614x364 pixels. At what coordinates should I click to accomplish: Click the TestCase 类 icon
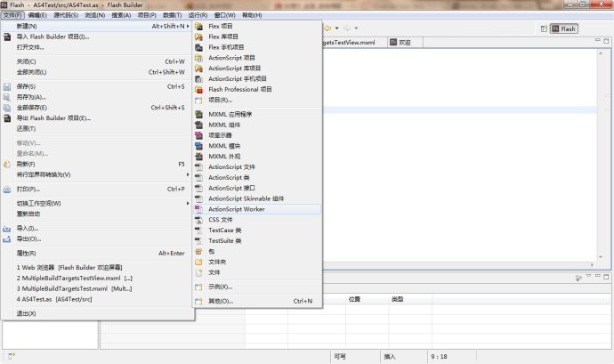tap(199, 231)
